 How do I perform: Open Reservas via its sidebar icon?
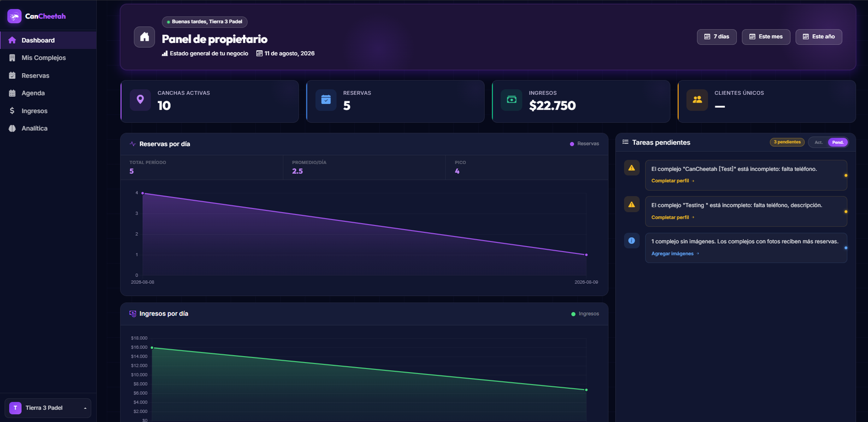(x=12, y=75)
